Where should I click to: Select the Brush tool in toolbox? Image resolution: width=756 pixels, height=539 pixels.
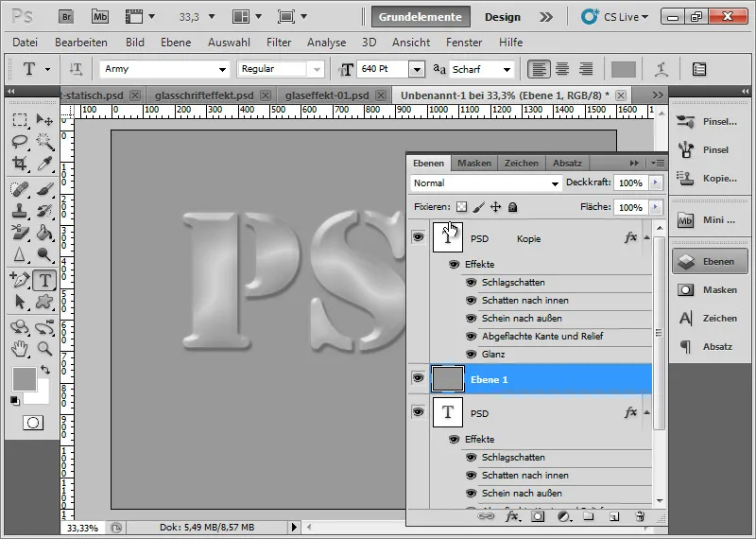(44, 189)
